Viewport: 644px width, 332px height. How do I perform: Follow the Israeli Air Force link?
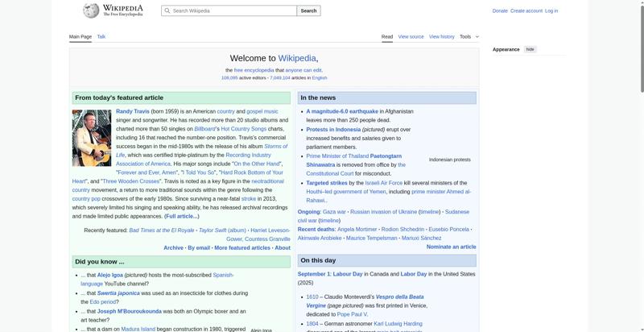tap(384, 183)
